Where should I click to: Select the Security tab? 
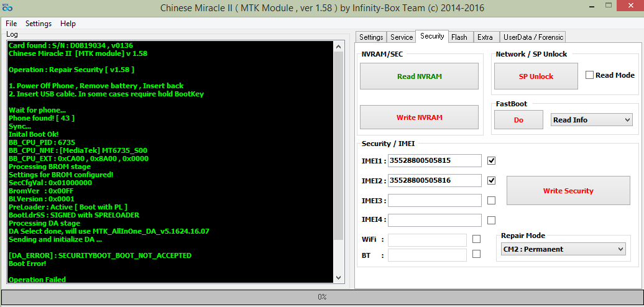[x=431, y=36]
